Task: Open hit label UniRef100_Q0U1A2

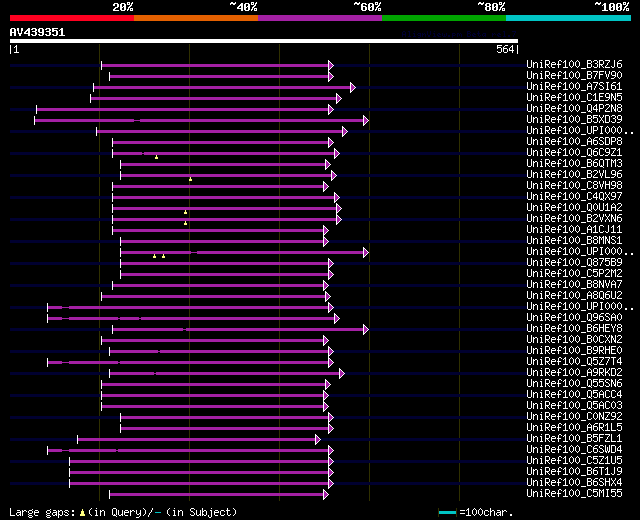Action: (x=574, y=208)
